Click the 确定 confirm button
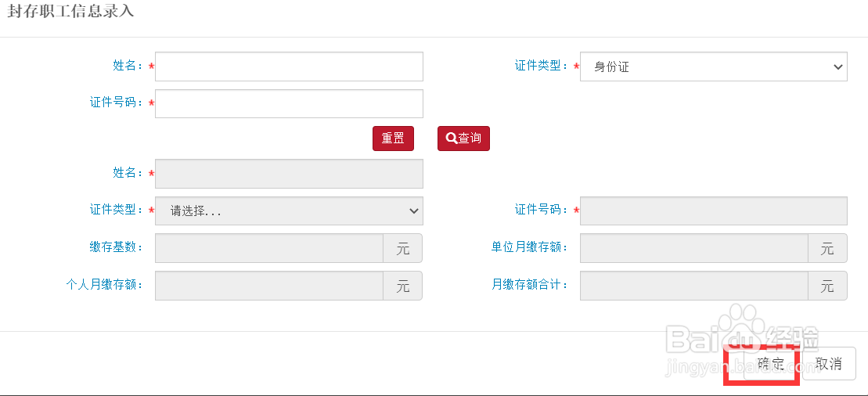The height and width of the screenshot is (396, 868). (x=771, y=363)
